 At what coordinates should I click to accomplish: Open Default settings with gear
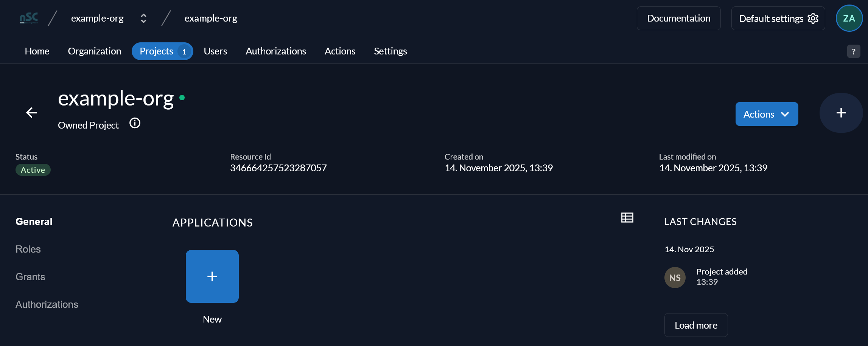[x=778, y=18]
